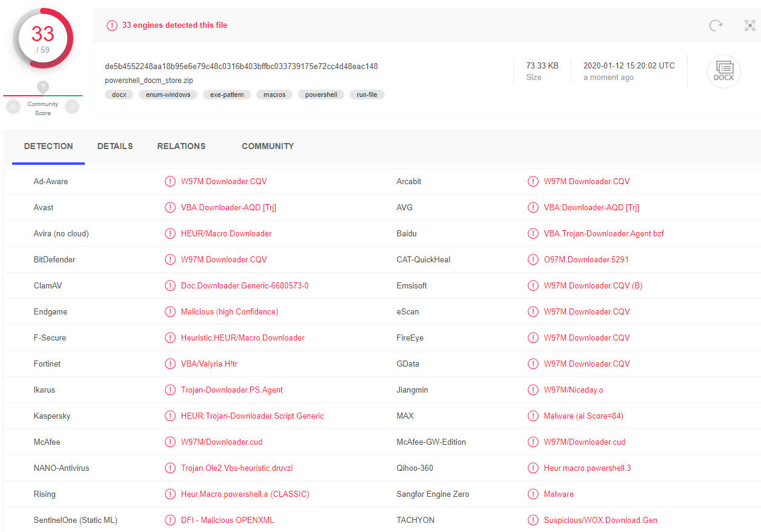Image resolution: width=761 pixels, height=532 pixels.
Task: Click the community score question mark icon
Action: pyautogui.click(x=43, y=87)
